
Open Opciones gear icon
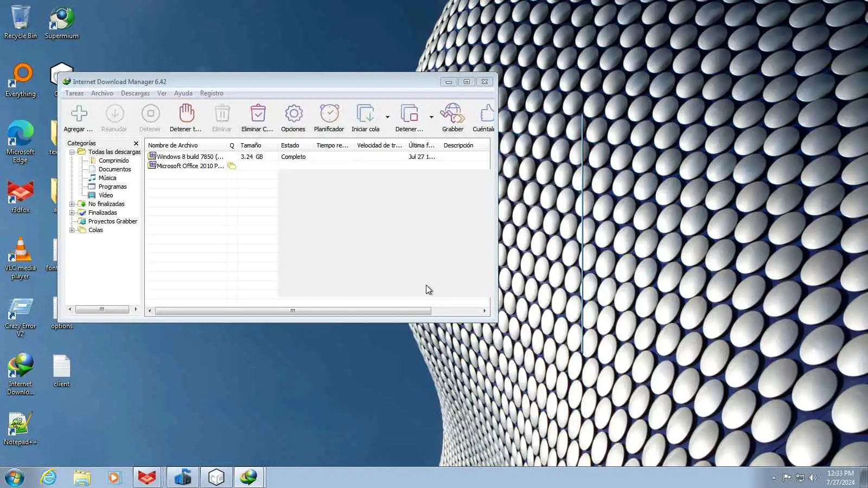[293, 114]
